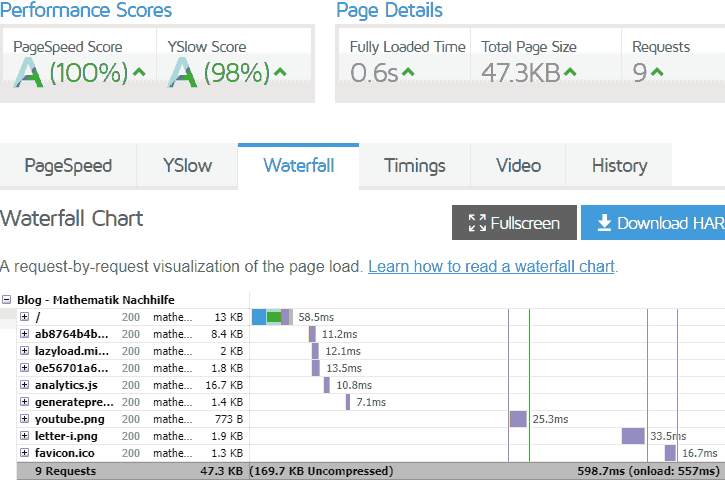Switch to the PageSpeed tab
The width and height of the screenshot is (725, 480).
[68, 166]
